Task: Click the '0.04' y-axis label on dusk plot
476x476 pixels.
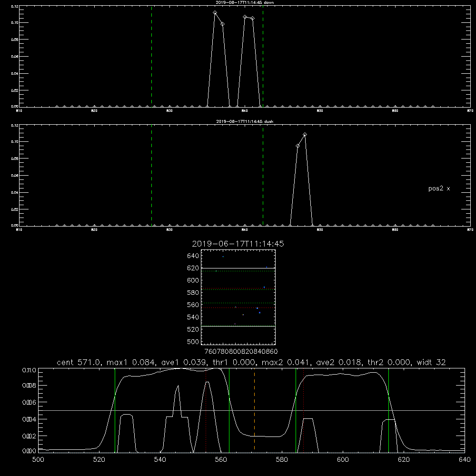Action: pos(15,192)
